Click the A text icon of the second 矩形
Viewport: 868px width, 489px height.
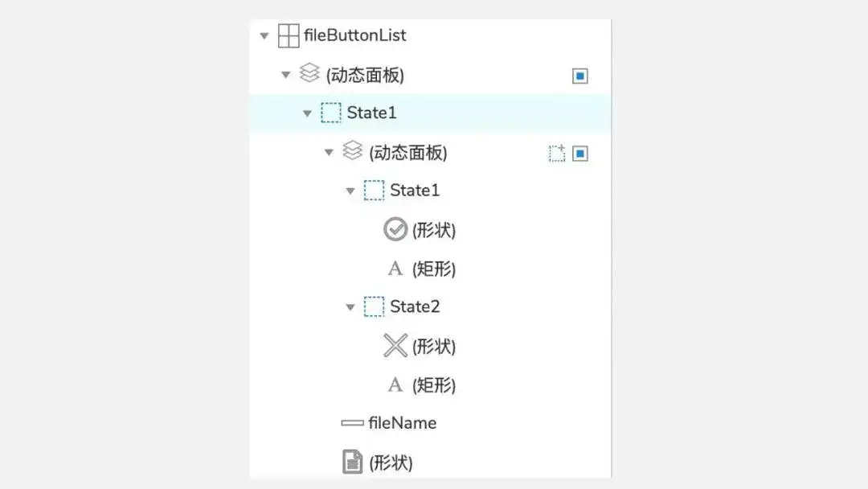click(395, 384)
